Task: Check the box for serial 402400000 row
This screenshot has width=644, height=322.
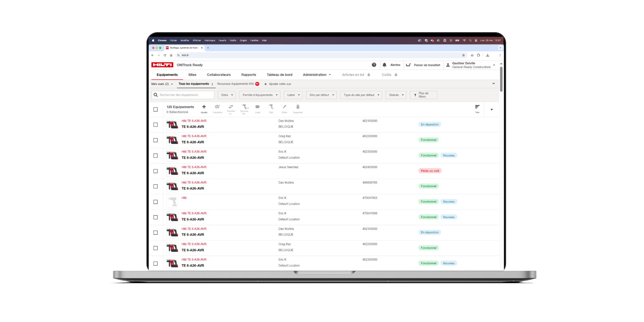Action: (x=156, y=171)
